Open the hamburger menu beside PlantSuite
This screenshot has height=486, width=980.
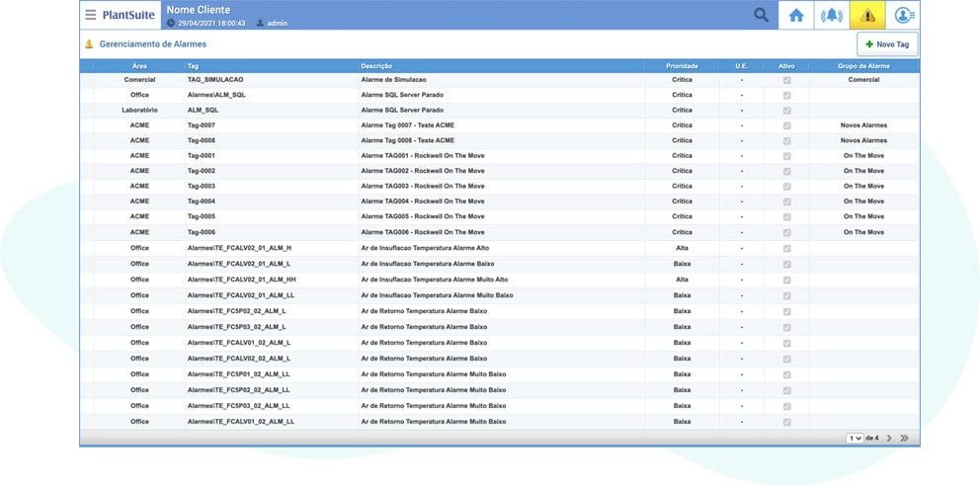(x=91, y=15)
